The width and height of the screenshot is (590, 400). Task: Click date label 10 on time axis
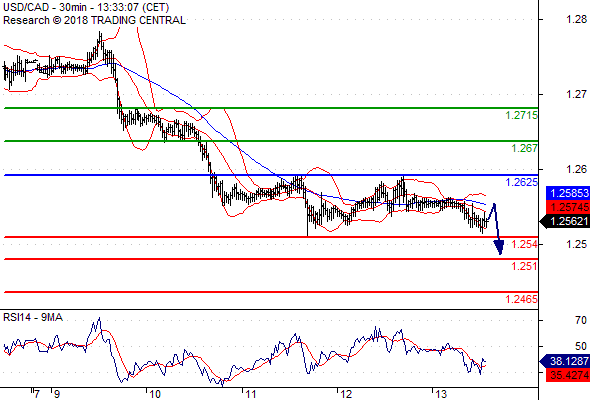click(155, 394)
